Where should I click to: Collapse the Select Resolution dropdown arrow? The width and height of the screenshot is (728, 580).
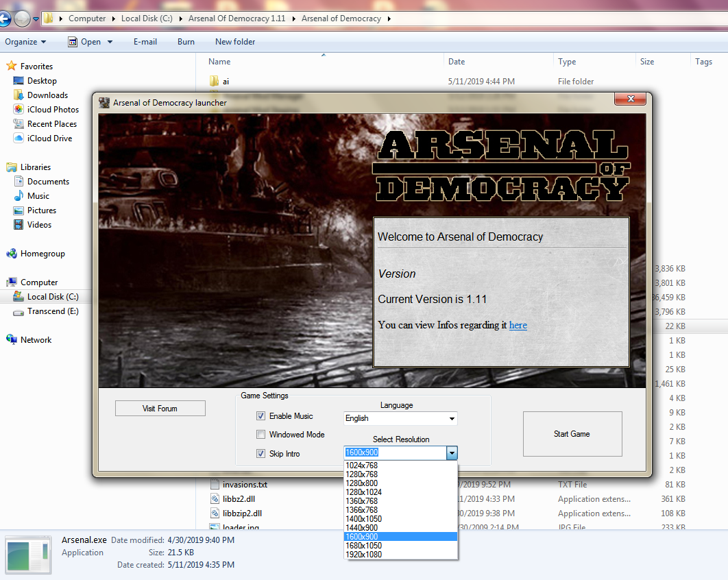(452, 452)
